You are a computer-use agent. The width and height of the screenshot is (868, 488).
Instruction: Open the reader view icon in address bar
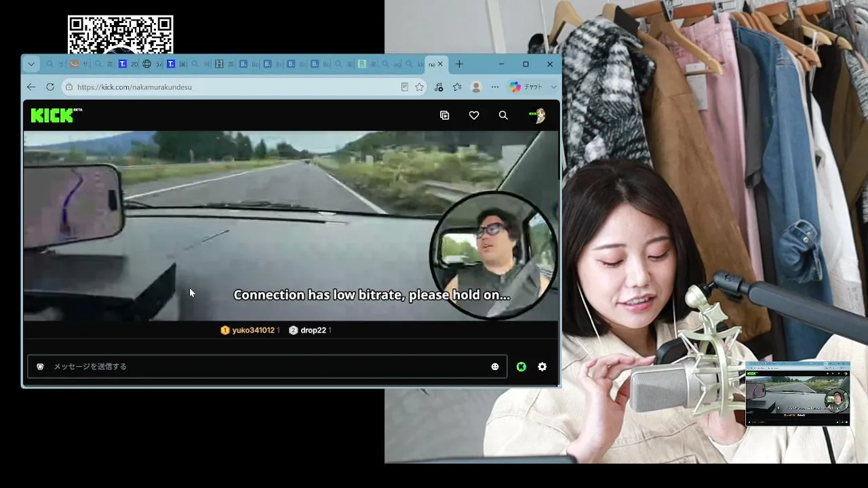[405, 87]
